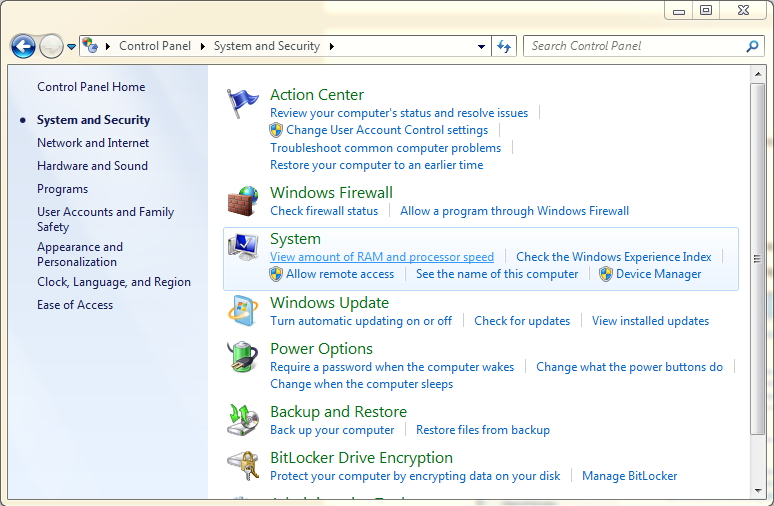Open the recent pages dropdown arrow

(x=72, y=46)
